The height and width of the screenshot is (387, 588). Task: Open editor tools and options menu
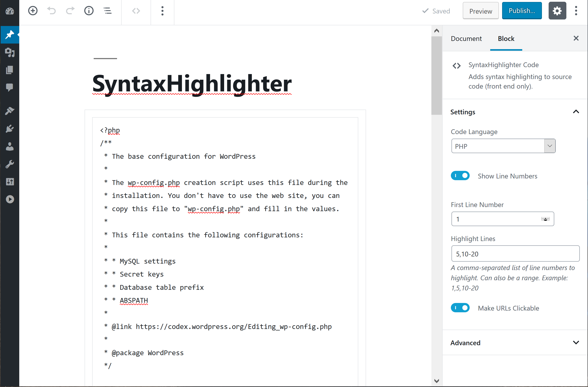(576, 11)
